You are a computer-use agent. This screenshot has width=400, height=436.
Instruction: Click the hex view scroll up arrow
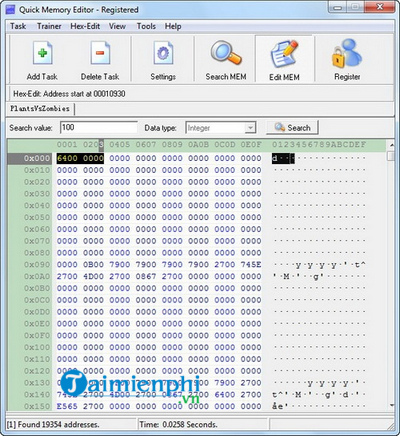(x=391, y=145)
